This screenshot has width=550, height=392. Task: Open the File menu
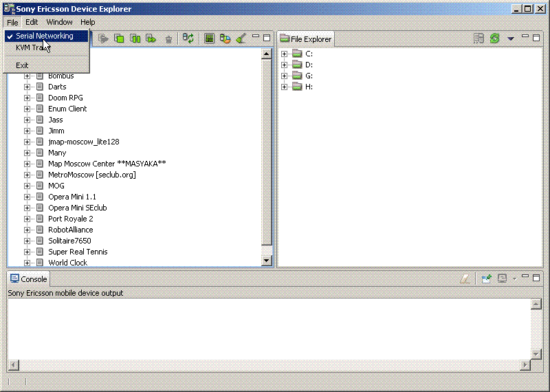tap(12, 22)
